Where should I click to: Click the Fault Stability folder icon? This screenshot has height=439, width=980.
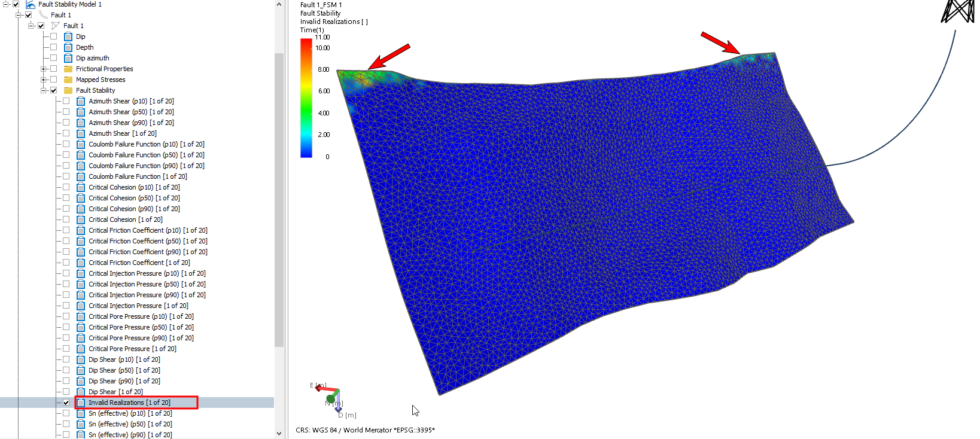68,90
